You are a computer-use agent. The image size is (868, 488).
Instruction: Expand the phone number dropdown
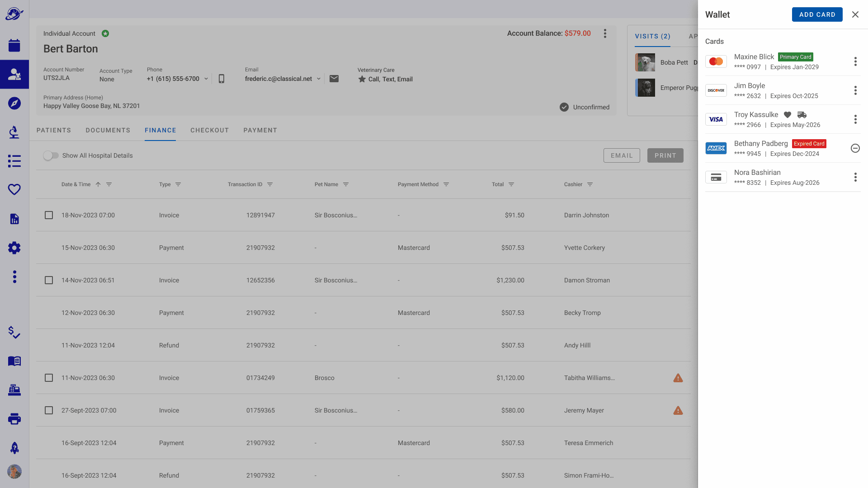[206, 79]
